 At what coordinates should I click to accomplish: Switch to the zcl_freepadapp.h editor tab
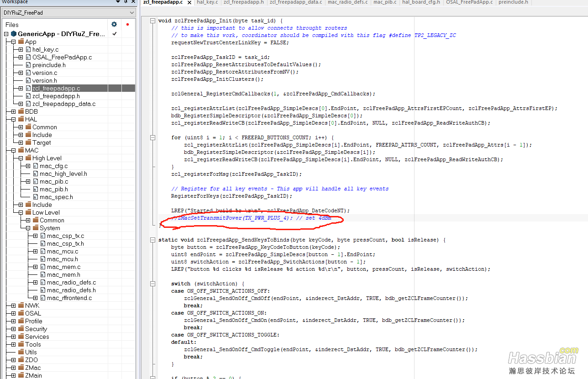click(x=243, y=2)
